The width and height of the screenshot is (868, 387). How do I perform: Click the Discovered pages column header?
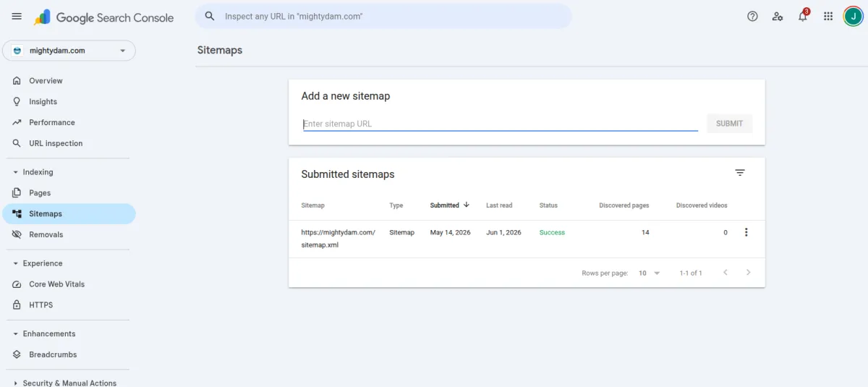pos(624,205)
